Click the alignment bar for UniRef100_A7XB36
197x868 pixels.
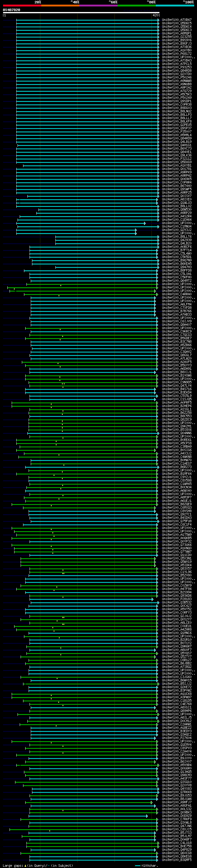tap(87, 47)
